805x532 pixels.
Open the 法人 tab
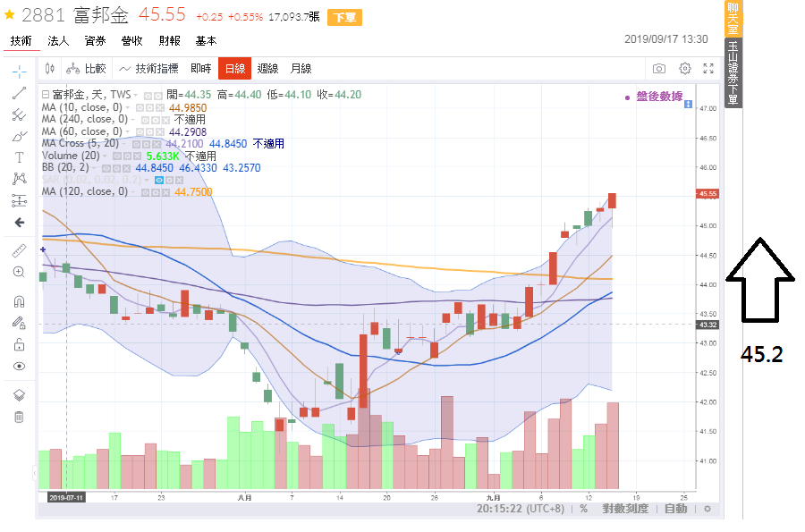58,40
